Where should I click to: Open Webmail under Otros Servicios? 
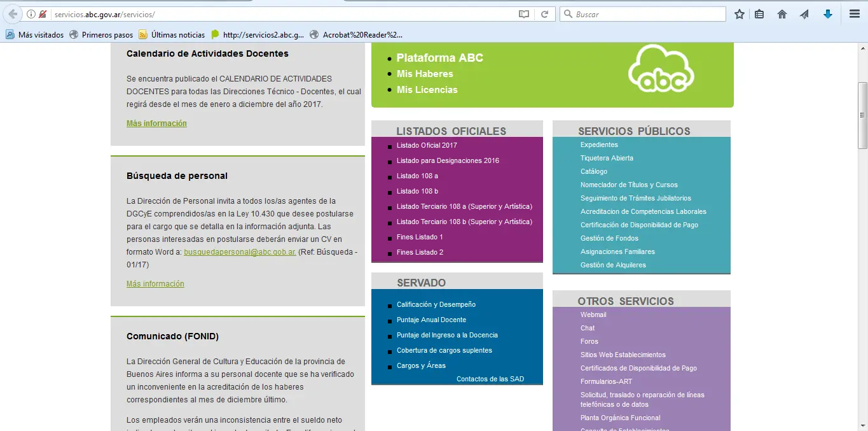(x=593, y=314)
